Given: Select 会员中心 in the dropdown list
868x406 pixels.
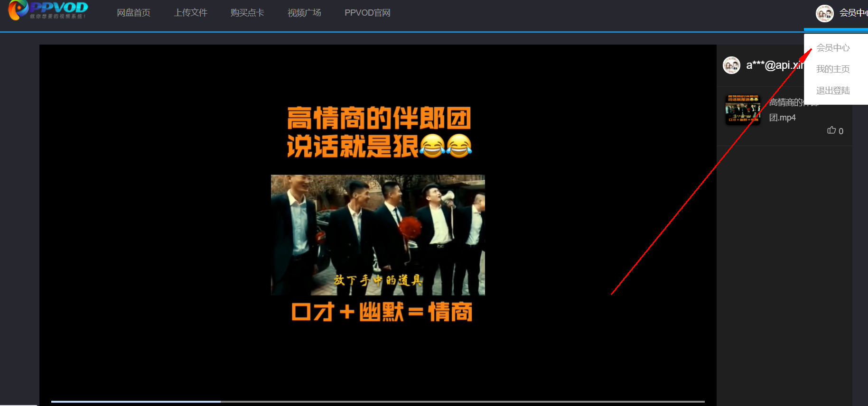Looking at the screenshot, I should coord(833,48).
